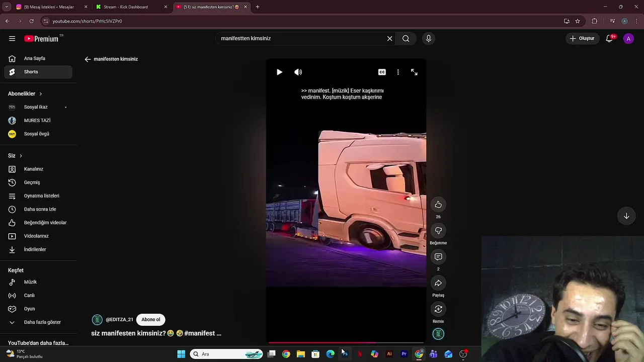Expand the Siz section
This screenshot has width=644, height=362.
[x=15, y=156]
